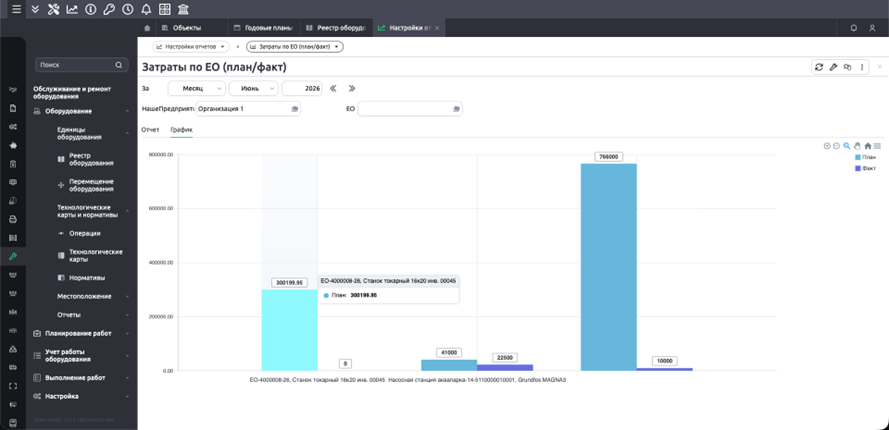Viewport: 889px width, 430px height.
Task: Click the Поиск search field in sidebar
Action: point(81,65)
